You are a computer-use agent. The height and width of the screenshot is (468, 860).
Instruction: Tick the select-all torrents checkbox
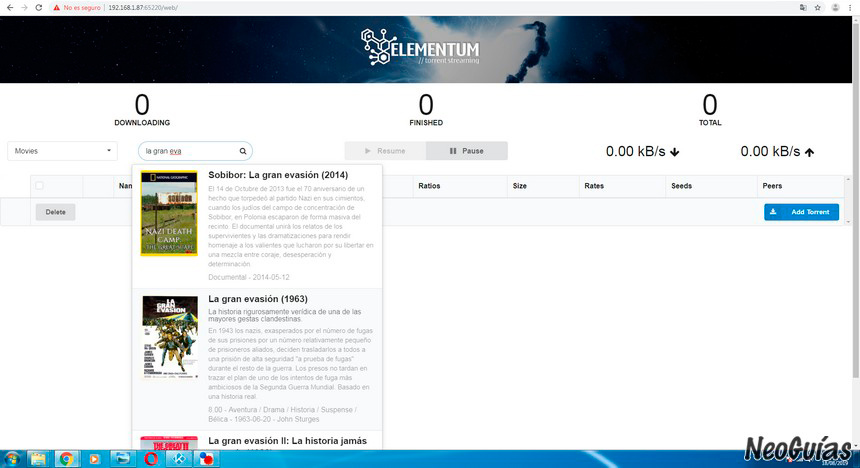click(39, 185)
